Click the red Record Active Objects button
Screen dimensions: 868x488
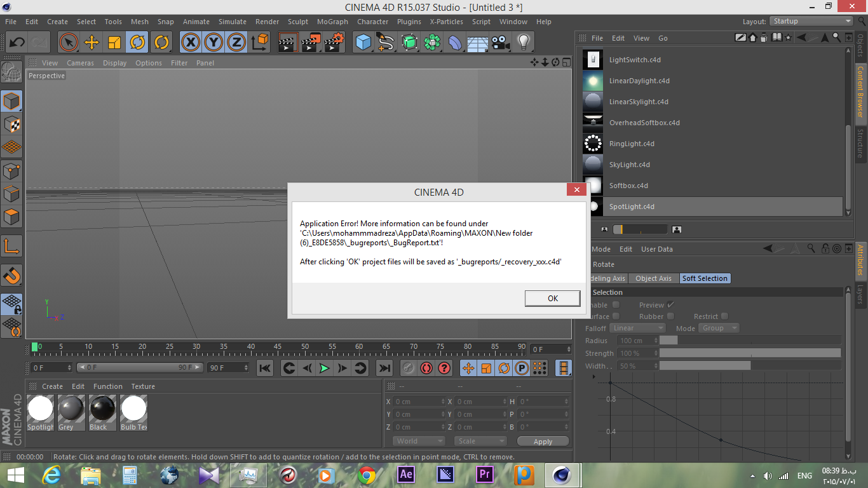point(426,368)
